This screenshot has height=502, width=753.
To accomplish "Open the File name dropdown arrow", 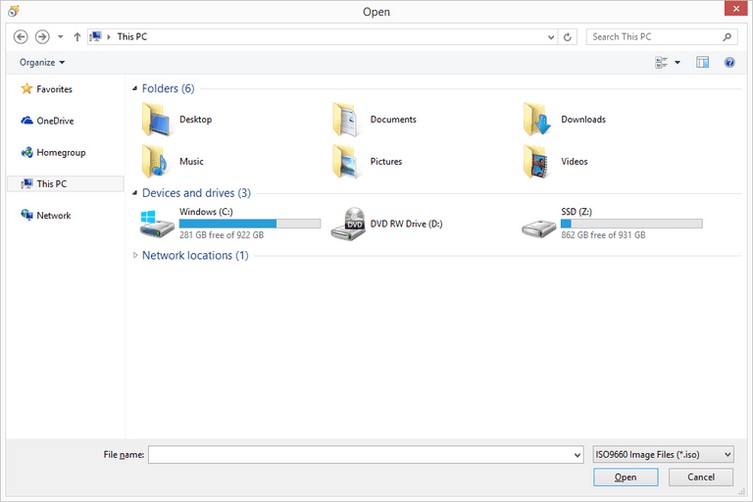I will [x=578, y=454].
